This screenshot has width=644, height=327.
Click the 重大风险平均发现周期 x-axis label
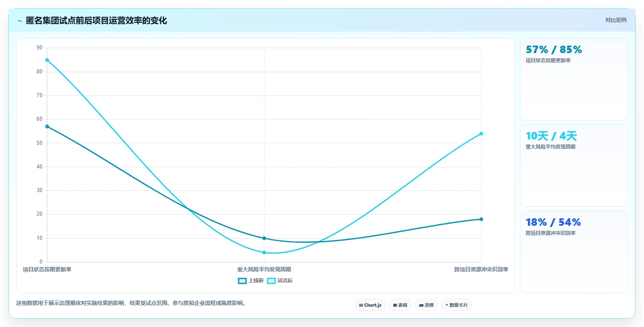tap(264, 270)
